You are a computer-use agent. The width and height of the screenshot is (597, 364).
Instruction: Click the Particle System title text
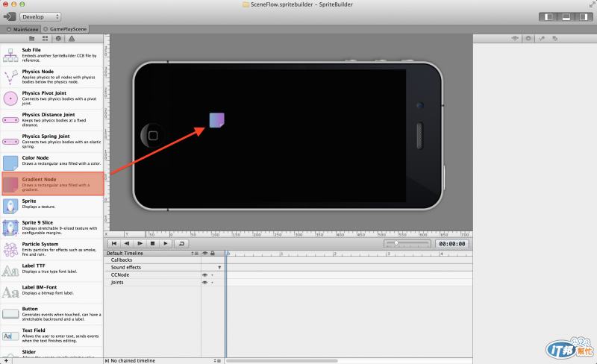pyautogui.click(x=40, y=244)
